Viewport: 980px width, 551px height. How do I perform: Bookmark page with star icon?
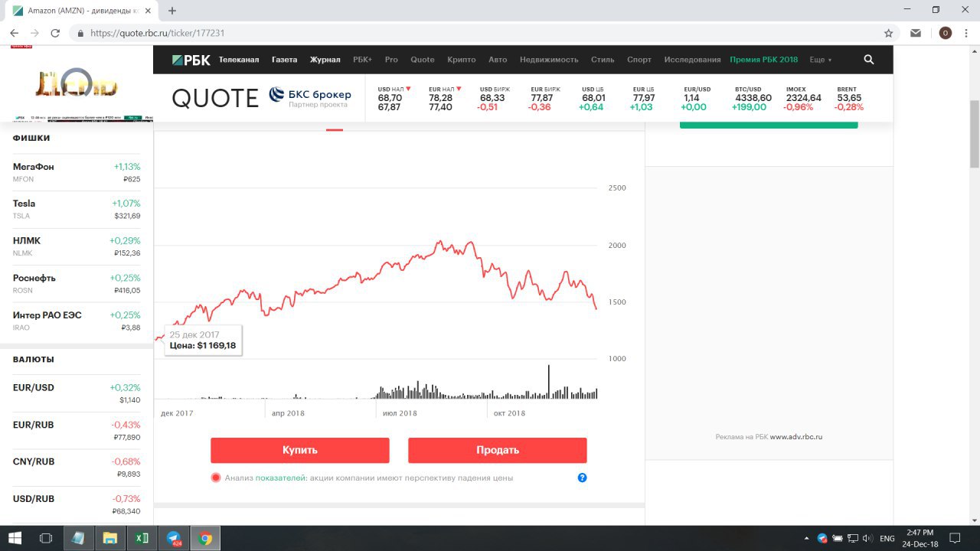(888, 33)
